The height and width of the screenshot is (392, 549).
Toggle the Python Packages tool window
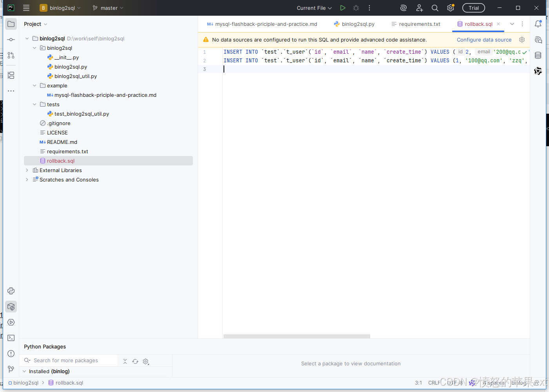(11, 307)
